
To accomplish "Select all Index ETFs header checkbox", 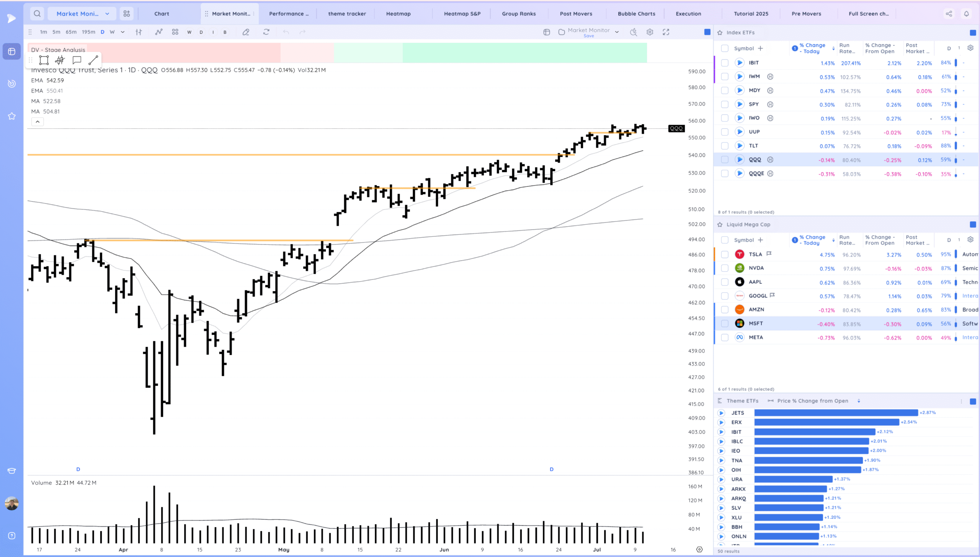I will [x=724, y=48].
